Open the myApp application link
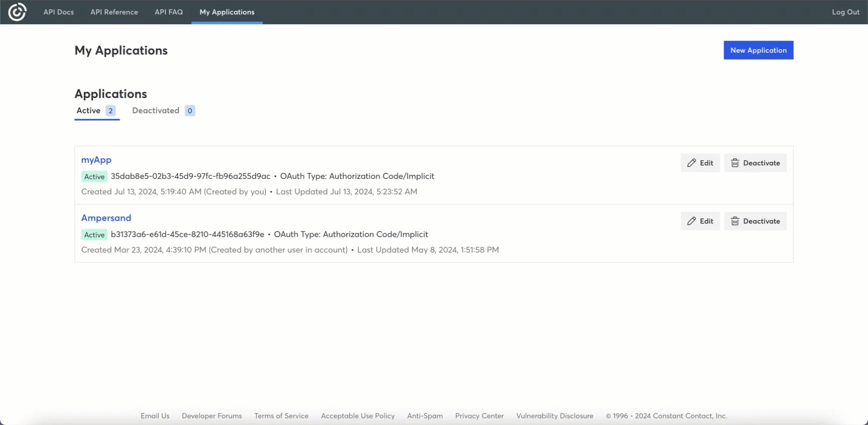868x425 pixels. coord(96,160)
